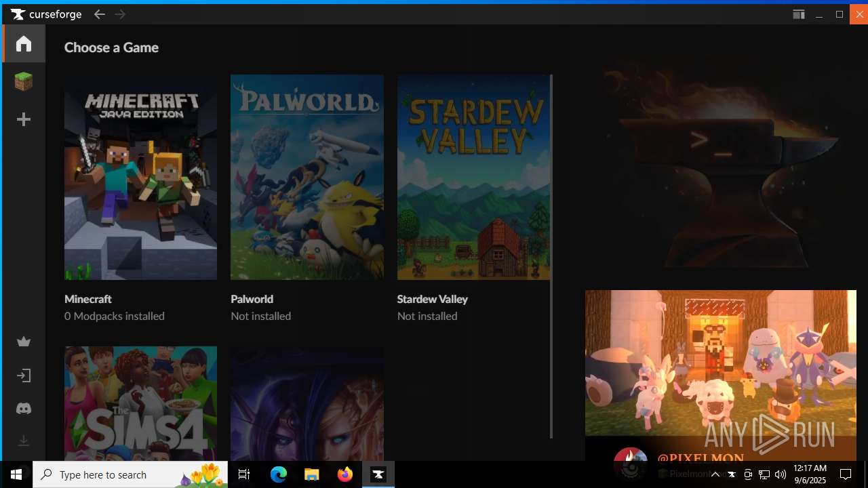Click the Palworld title text
The width and height of the screenshot is (868, 488).
pos(252,299)
